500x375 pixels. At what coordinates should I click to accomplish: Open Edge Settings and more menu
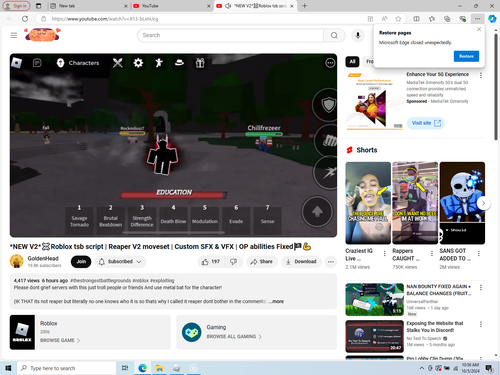478,19
